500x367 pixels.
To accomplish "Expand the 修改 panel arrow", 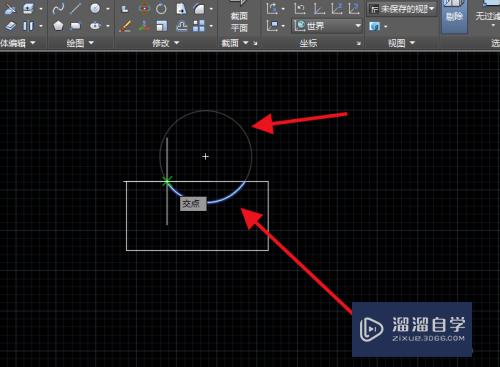I will coord(177,43).
